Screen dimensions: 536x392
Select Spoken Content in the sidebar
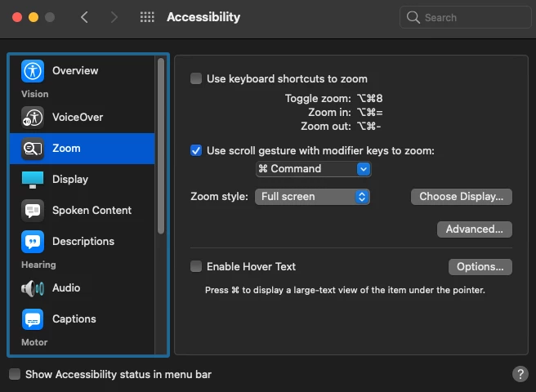click(x=82, y=211)
